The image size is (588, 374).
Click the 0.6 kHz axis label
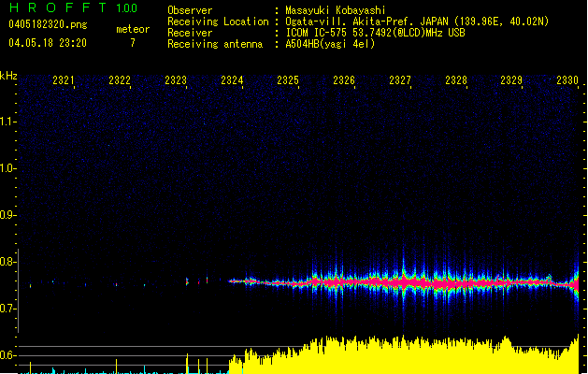[x=7, y=355]
